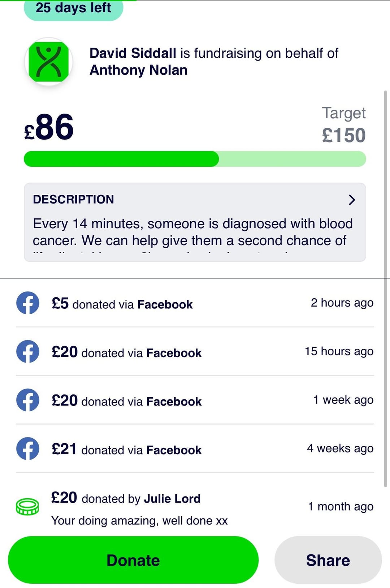Click Facebook icon beside £21 donation
Viewport: 390px width, 588px height.
(x=28, y=449)
